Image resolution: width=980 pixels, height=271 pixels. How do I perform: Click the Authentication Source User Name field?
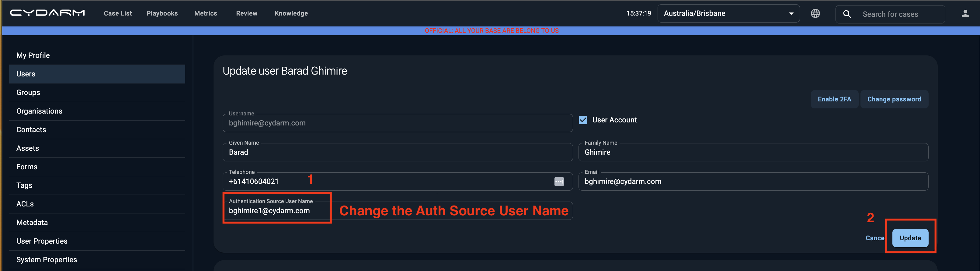[398, 211]
